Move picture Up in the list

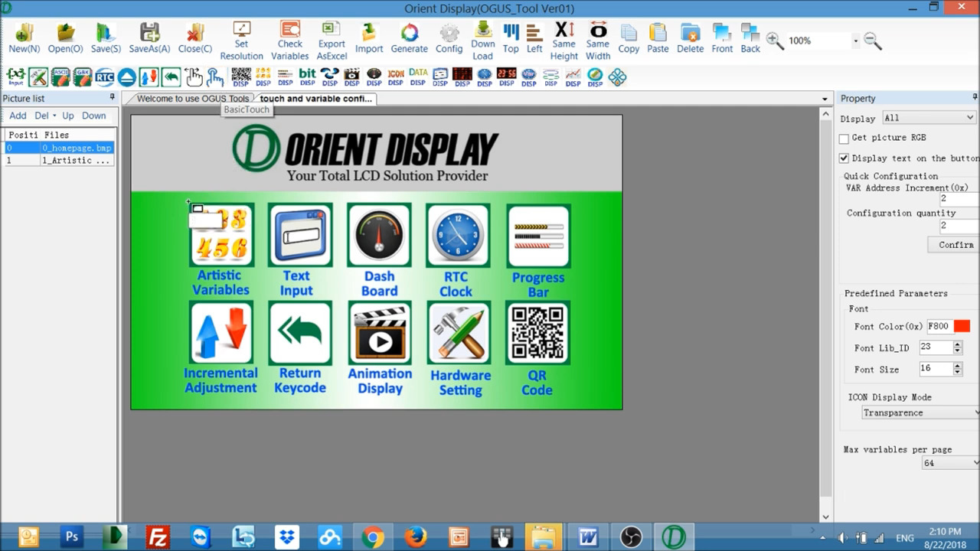pos(68,116)
